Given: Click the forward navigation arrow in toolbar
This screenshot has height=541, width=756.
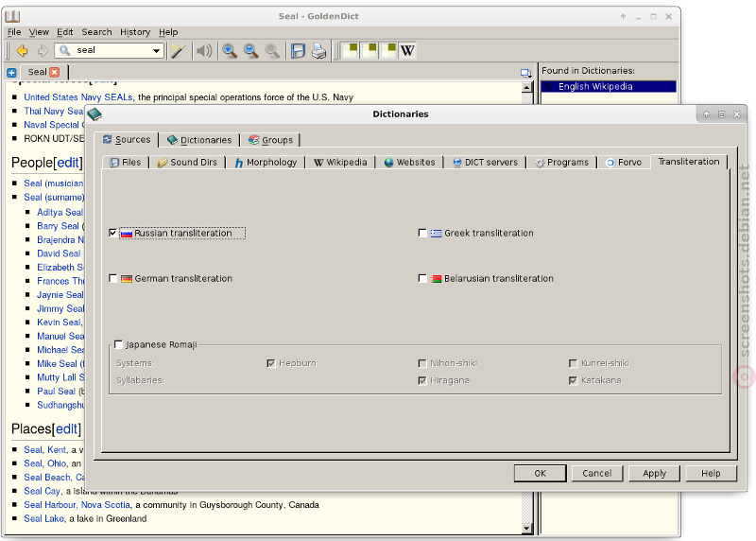Looking at the screenshot, I should 43,51.
